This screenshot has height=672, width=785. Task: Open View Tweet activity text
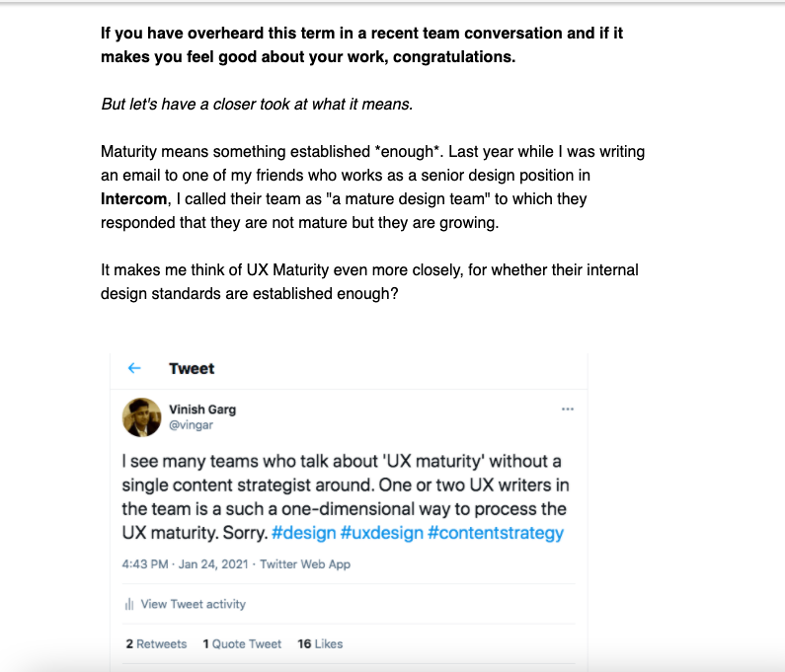193,604
